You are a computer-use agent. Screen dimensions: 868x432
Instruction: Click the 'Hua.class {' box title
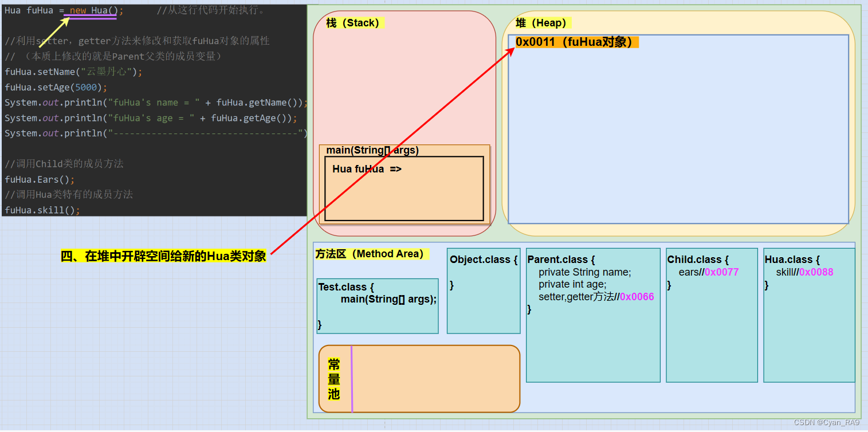click(792, 260)
